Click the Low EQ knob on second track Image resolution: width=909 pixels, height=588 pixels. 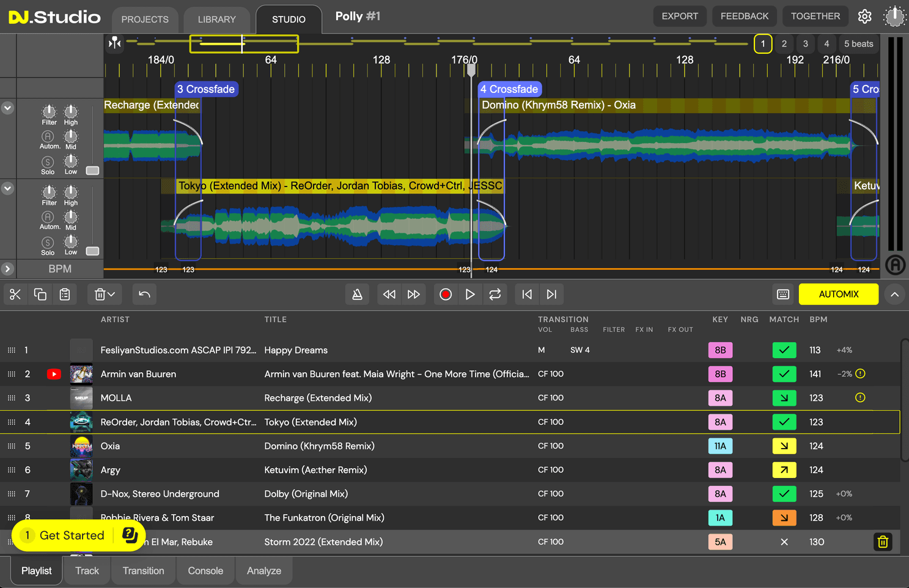[x=71, y=241]
